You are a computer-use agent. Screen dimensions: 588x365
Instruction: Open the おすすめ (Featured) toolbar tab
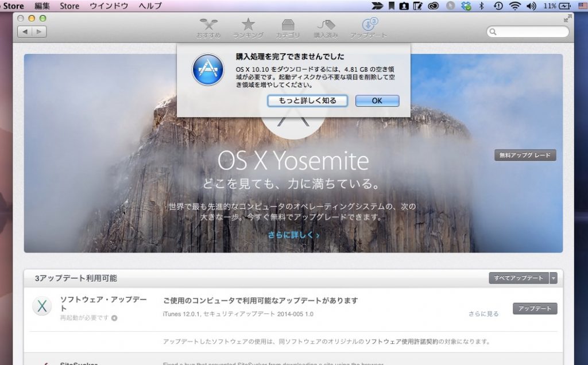[208, 28]
